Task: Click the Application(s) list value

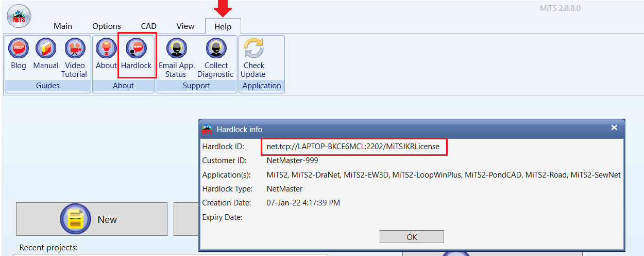Action: coord(444,175)
